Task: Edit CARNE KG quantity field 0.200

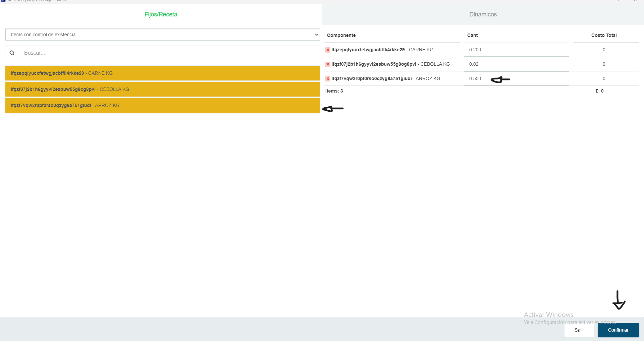Action: [x=516, y=50]
